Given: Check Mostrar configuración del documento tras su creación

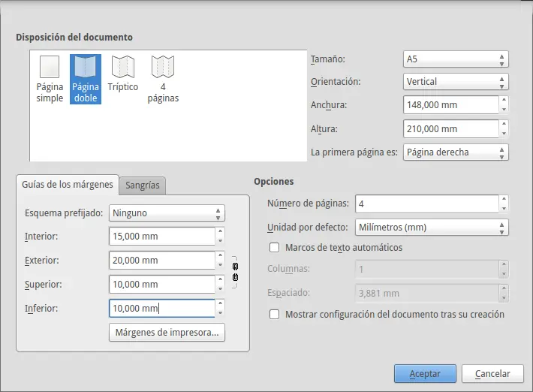Looking at the screenshot, I should 274,314.
